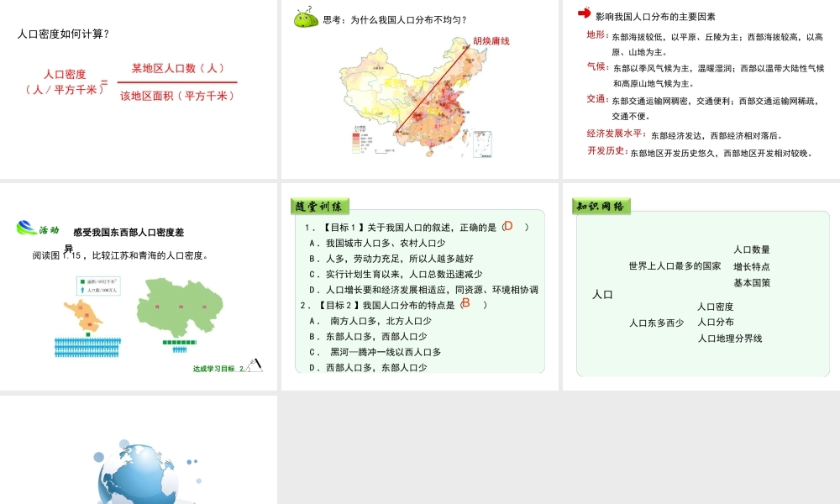Image resolution: width=840 pixels, height=504 pixels.
Task: Click the numerator 某地区人口数（人）
Action: point(178,68)
